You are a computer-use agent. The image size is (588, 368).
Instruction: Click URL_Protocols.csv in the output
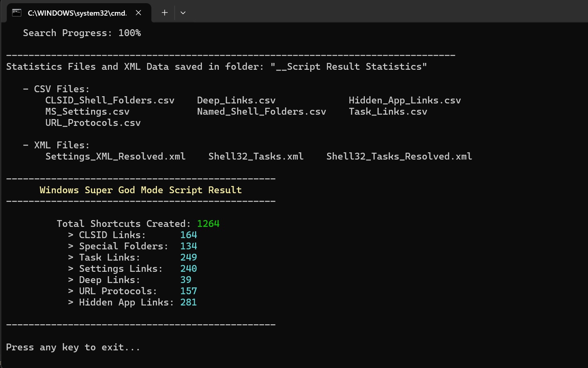(93, 123)
